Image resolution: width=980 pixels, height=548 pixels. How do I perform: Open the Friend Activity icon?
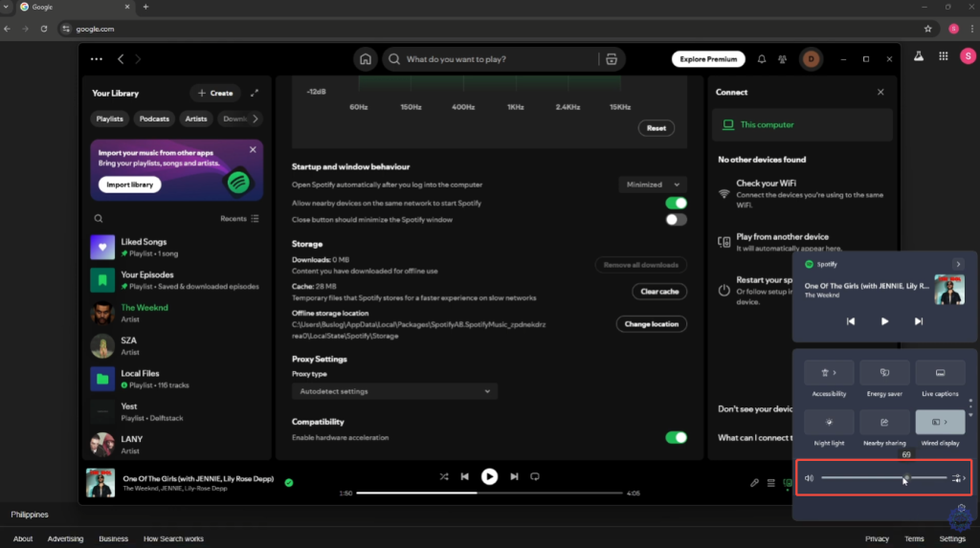click(x=782, y=59)
